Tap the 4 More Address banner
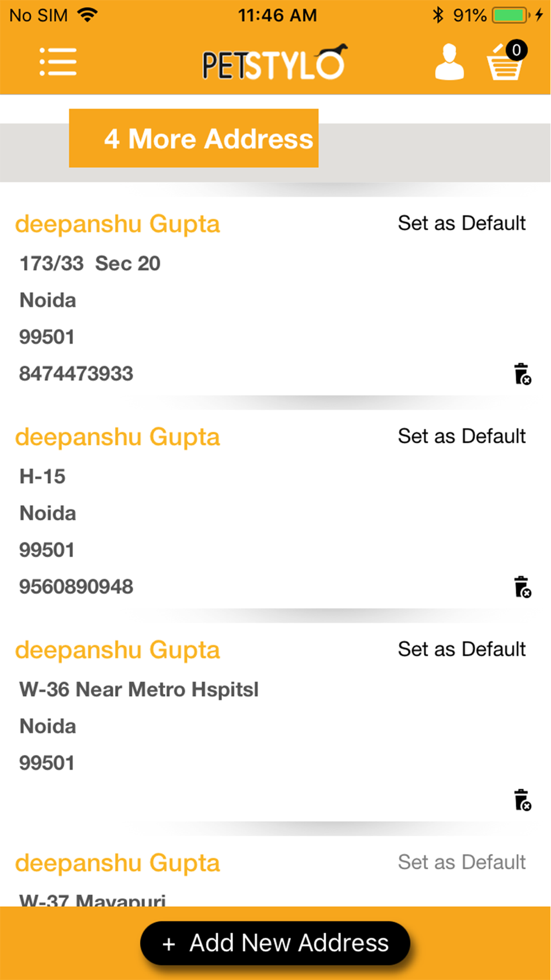 tap(194, 138)
